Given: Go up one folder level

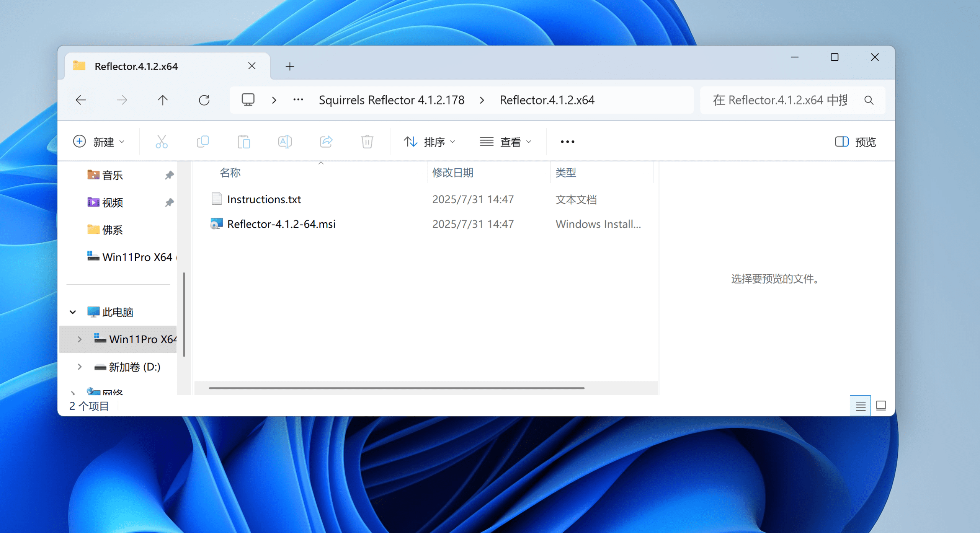Looking at the screenshot, I should [163, 100].
